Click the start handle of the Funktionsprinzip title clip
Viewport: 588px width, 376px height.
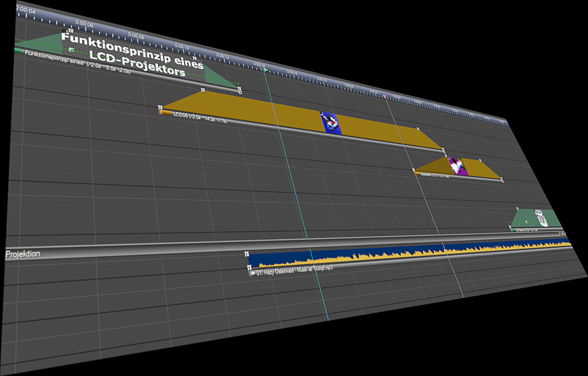click(71, 31)
